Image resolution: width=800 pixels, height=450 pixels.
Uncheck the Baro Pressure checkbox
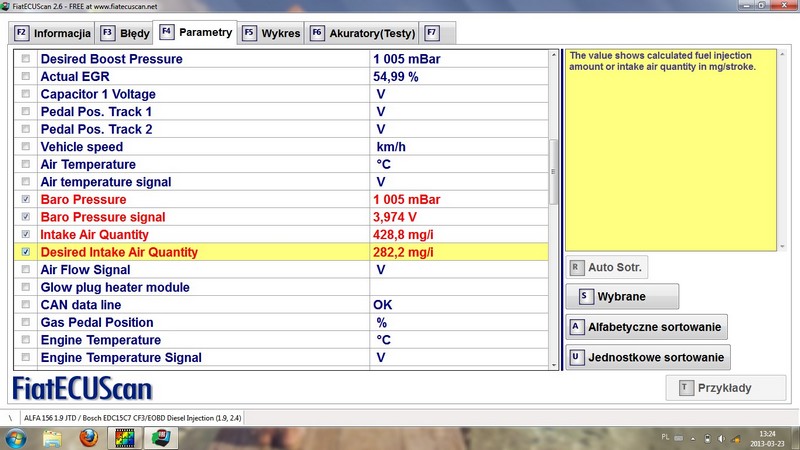click(x=26, y=200)
